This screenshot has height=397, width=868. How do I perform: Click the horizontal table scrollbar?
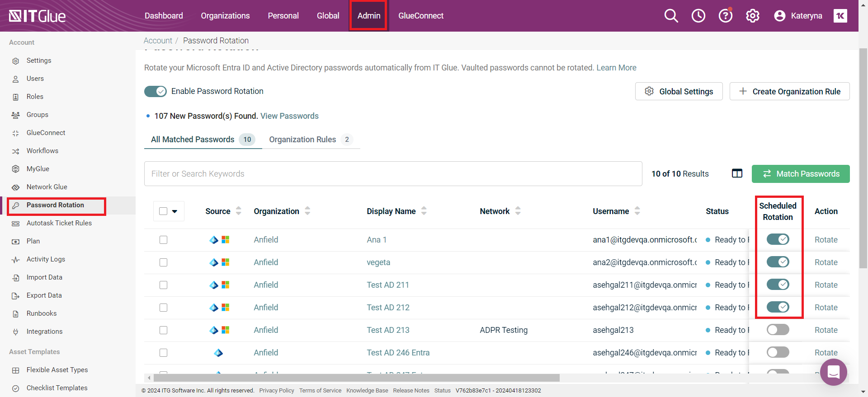click(356, 378)
